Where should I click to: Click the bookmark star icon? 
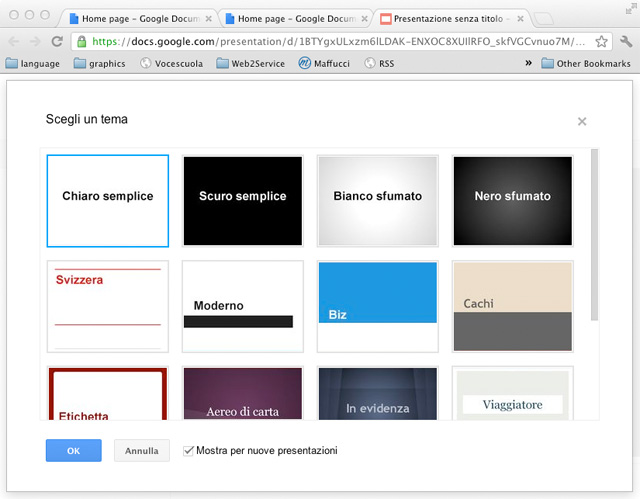[x=601, y=41]
